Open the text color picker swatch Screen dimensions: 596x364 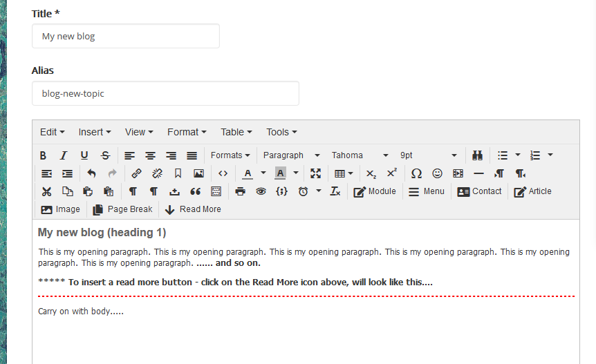248,173
